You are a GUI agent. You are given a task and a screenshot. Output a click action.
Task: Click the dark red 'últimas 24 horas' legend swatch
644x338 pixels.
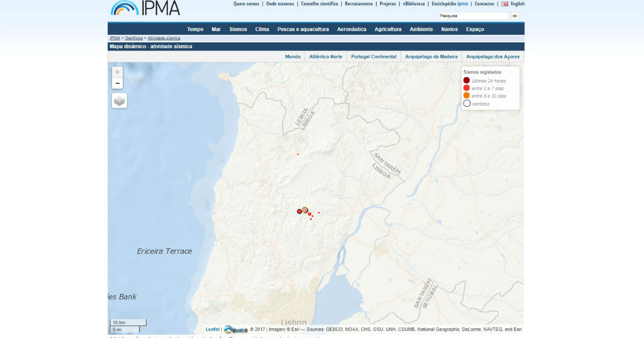coord(466,80)
